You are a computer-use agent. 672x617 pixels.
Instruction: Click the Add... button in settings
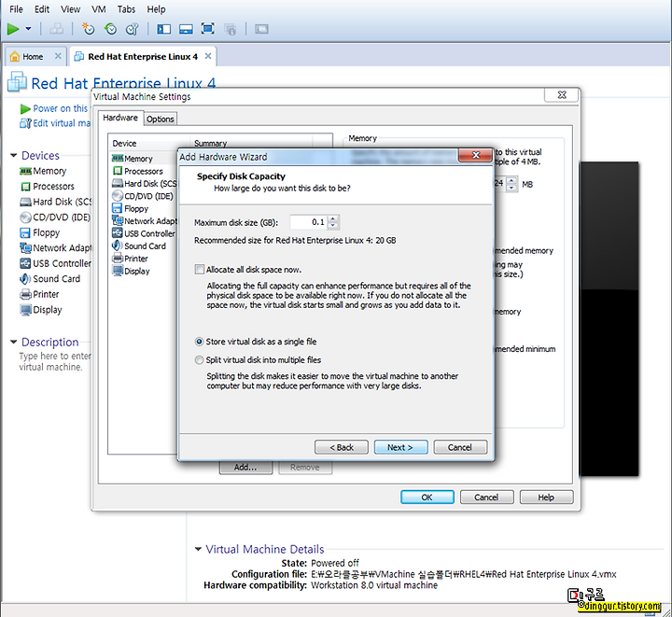coord(245,468)
